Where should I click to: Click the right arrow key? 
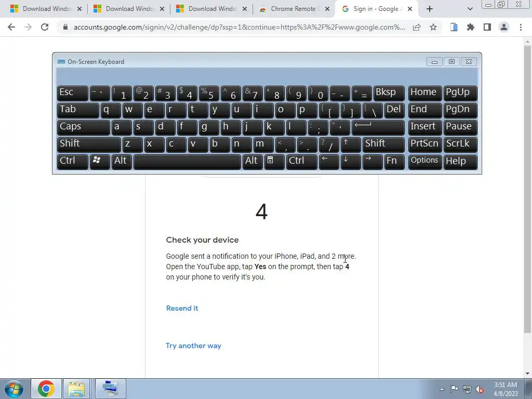[x=373, y=161]
